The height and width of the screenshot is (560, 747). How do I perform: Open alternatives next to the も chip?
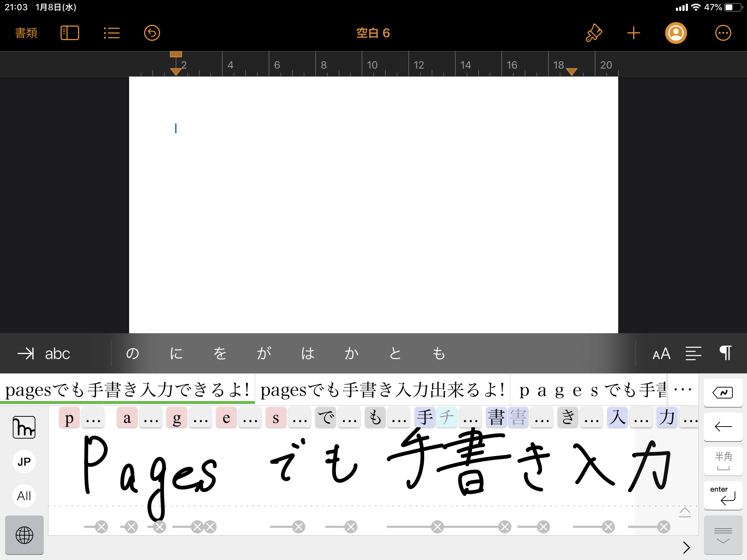[x=399, y=417]
